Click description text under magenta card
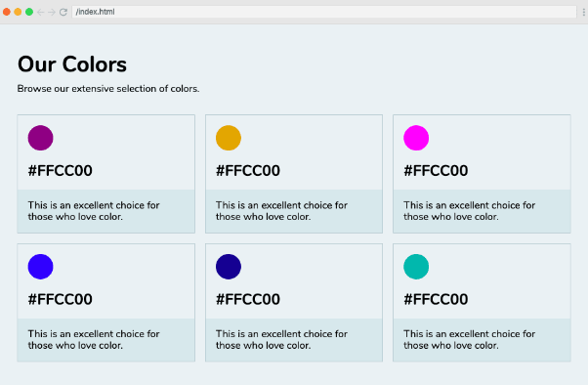 pyautogui.click(x=469, y=211)
